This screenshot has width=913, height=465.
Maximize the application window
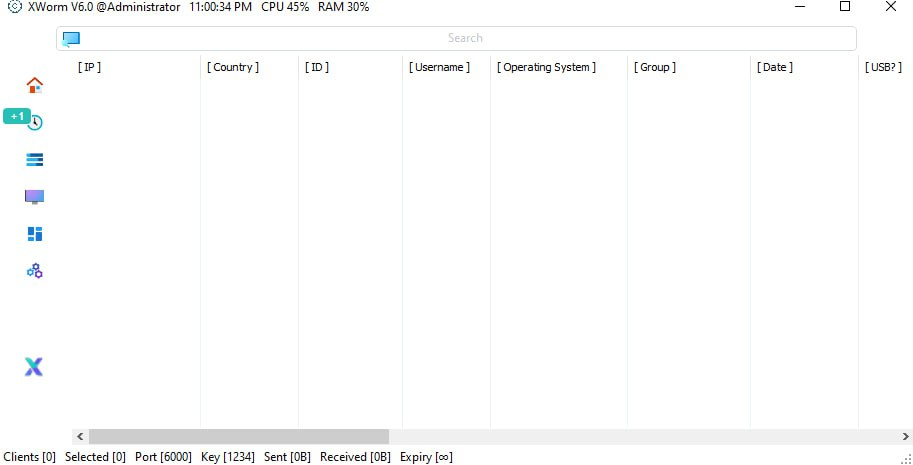[x=845, y=7]
